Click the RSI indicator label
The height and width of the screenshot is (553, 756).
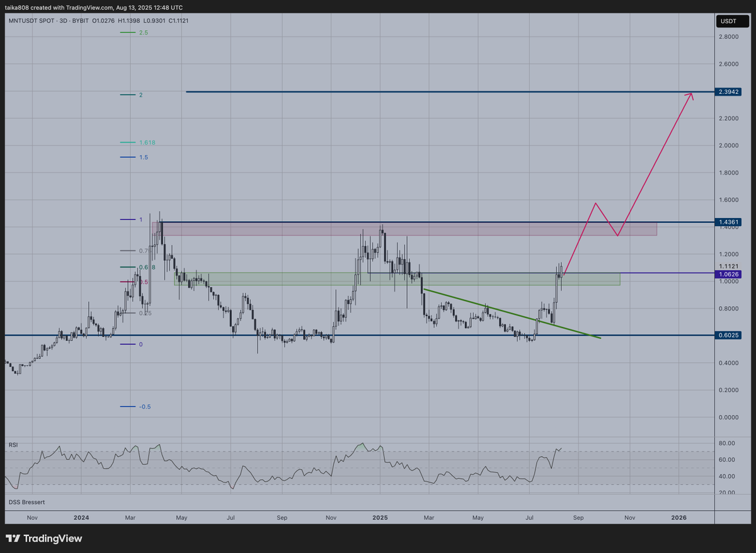tap(13, 445)
